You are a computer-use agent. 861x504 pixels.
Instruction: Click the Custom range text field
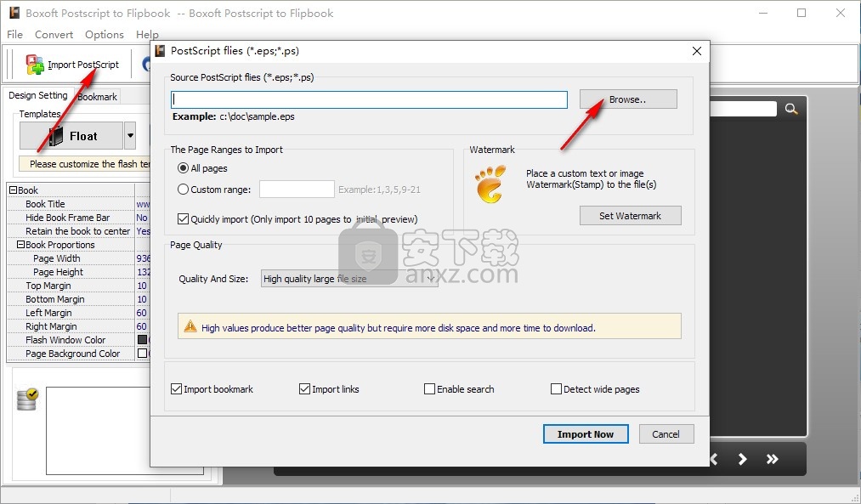[297, 190]
